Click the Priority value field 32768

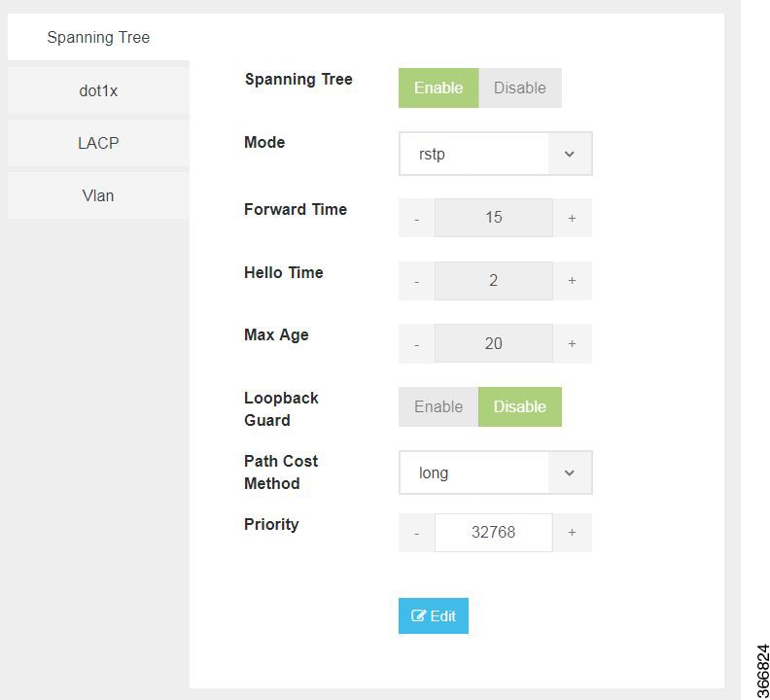coord(494,533)
